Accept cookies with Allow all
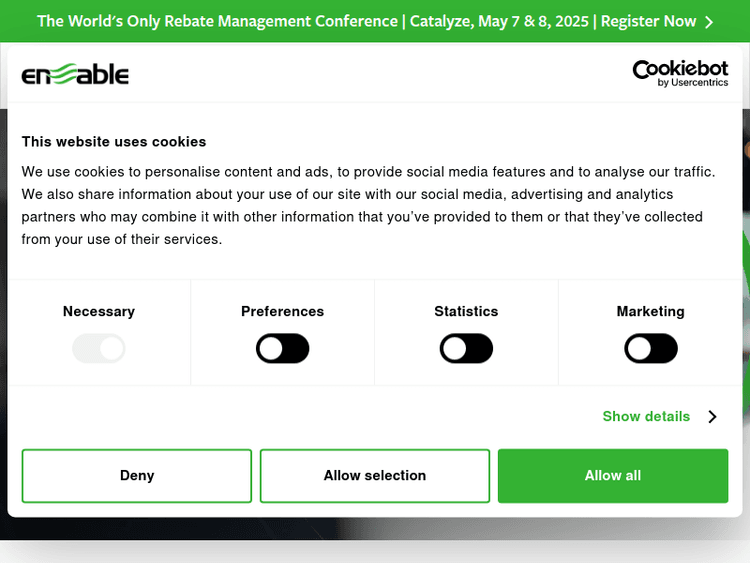The width and height of the screenshot is (750, 563). click(613, 476)
